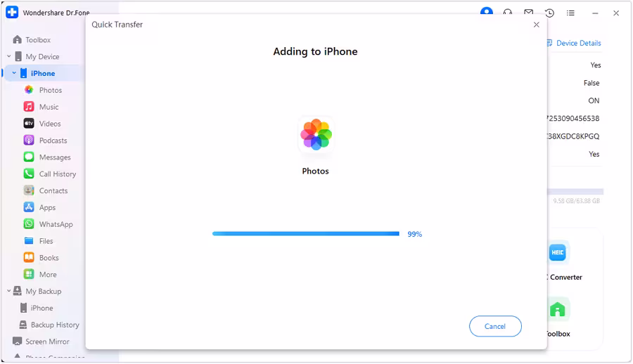Screen dimensions: 633x364
Task: Close the Quick Transfer dialog
Action: [537, 25]
